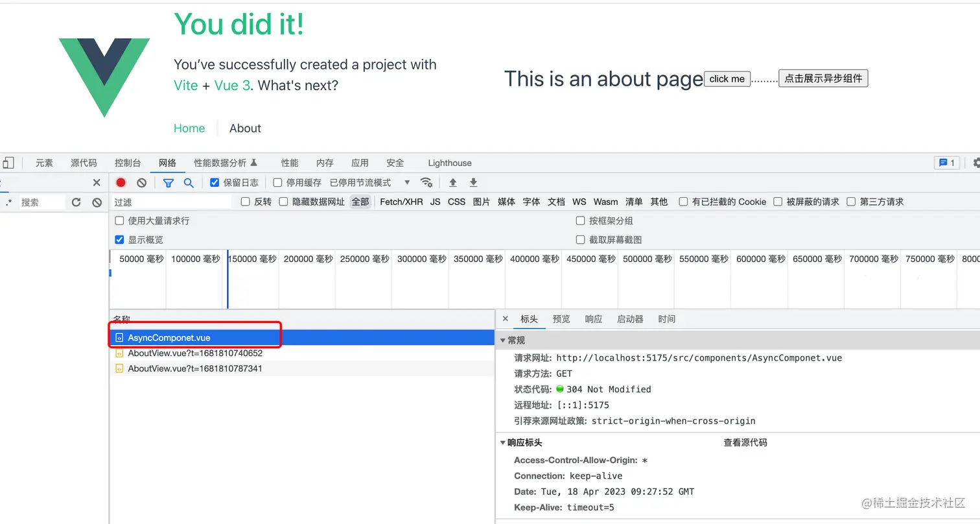This screenshot has height=524, width=980.
Task: Switch to the 预览 details tab
Action: click(x=561, y=319)
